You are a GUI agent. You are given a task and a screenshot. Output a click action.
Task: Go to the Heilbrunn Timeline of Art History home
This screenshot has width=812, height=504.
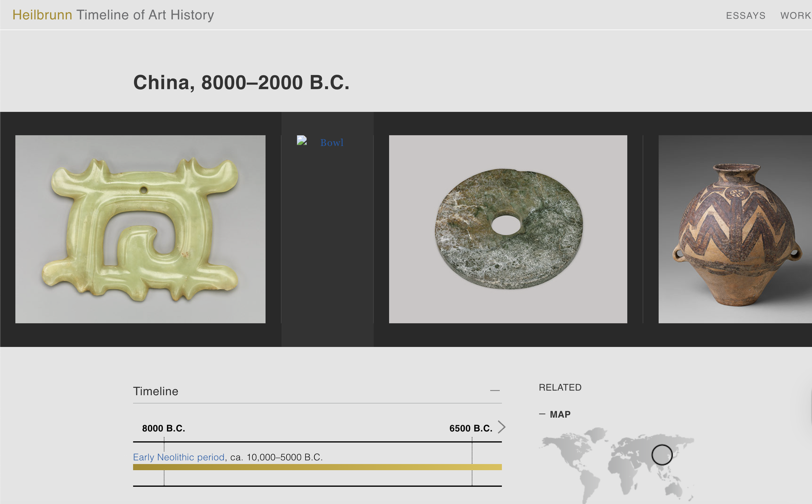coord(113,15)
